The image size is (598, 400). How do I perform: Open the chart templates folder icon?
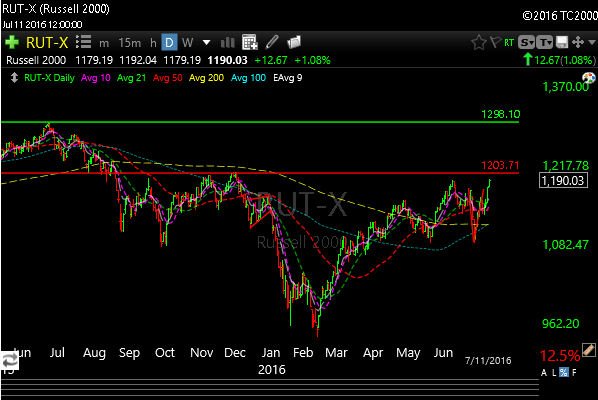(x=294, y=42)
